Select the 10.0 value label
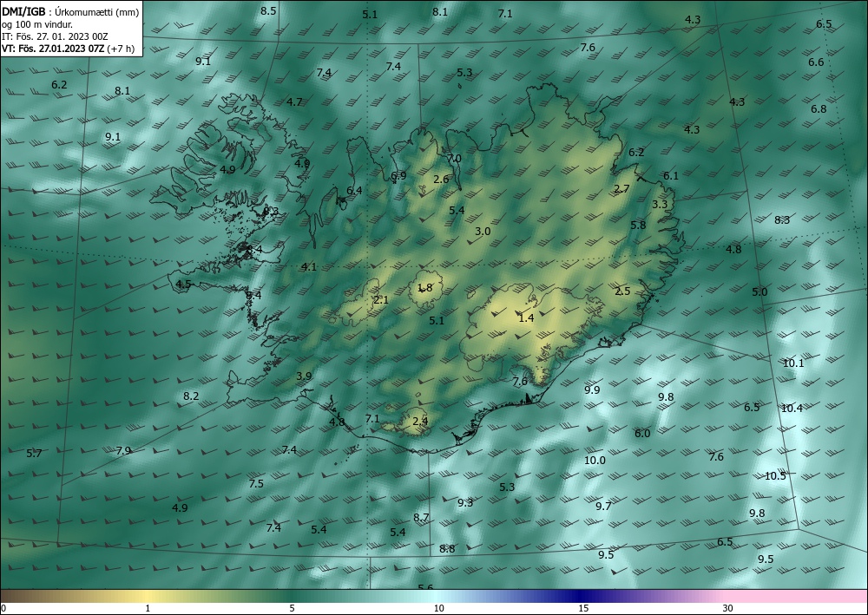 coord(595,460)
